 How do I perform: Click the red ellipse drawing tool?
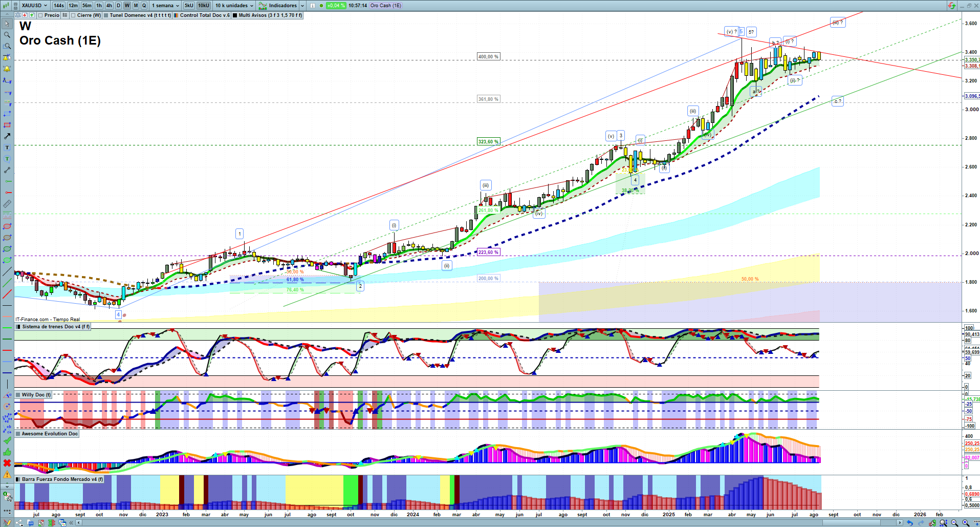pos(7,226)
